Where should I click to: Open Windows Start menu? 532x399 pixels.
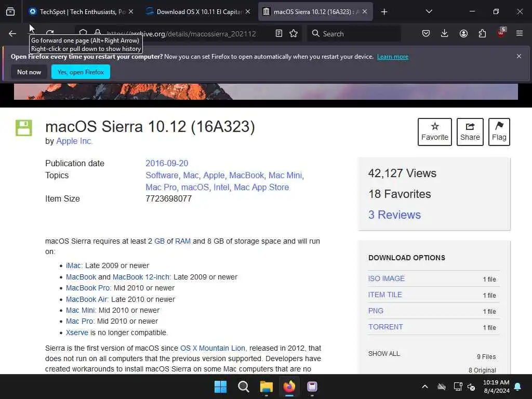220,387
